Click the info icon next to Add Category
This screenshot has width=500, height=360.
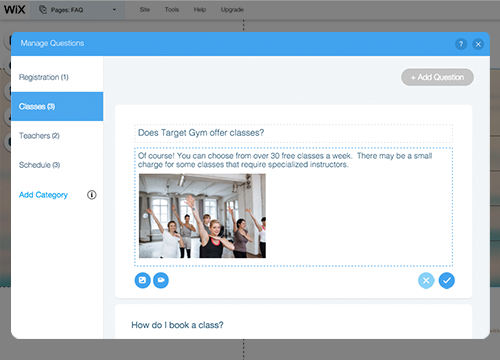coord(92,195)
